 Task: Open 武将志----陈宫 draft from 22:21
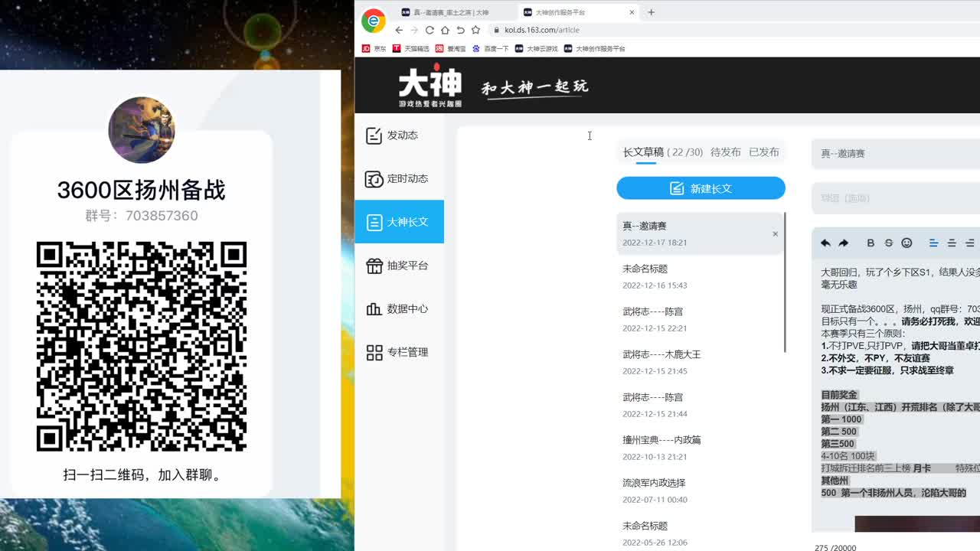pyautogui.click(x=701, y=319)
